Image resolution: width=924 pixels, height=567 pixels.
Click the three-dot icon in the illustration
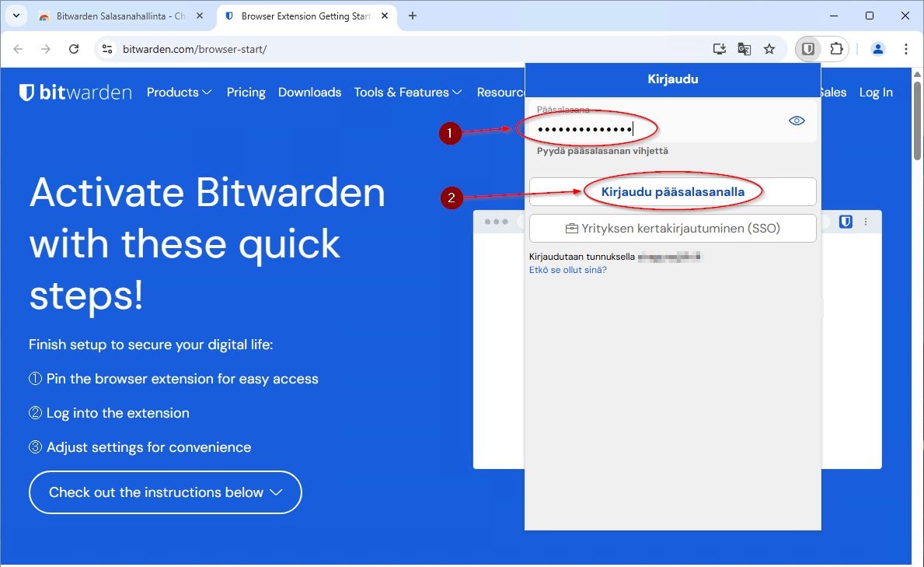866,222
